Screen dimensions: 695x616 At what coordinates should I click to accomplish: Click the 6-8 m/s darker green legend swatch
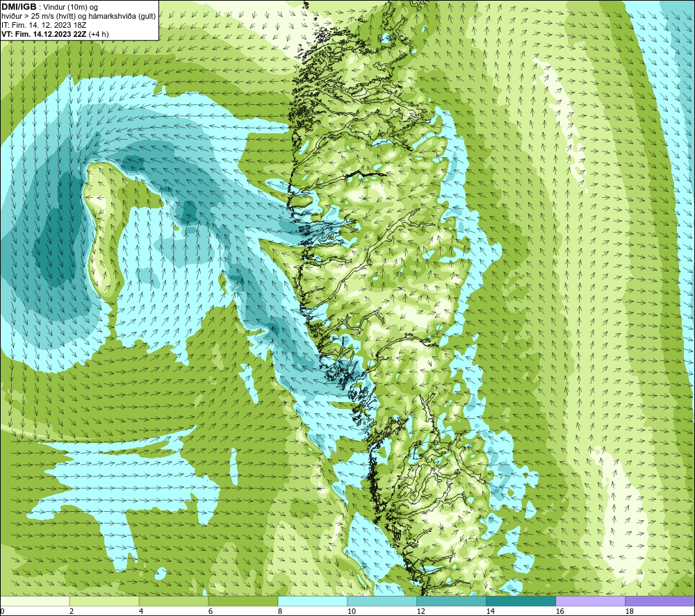243,601
